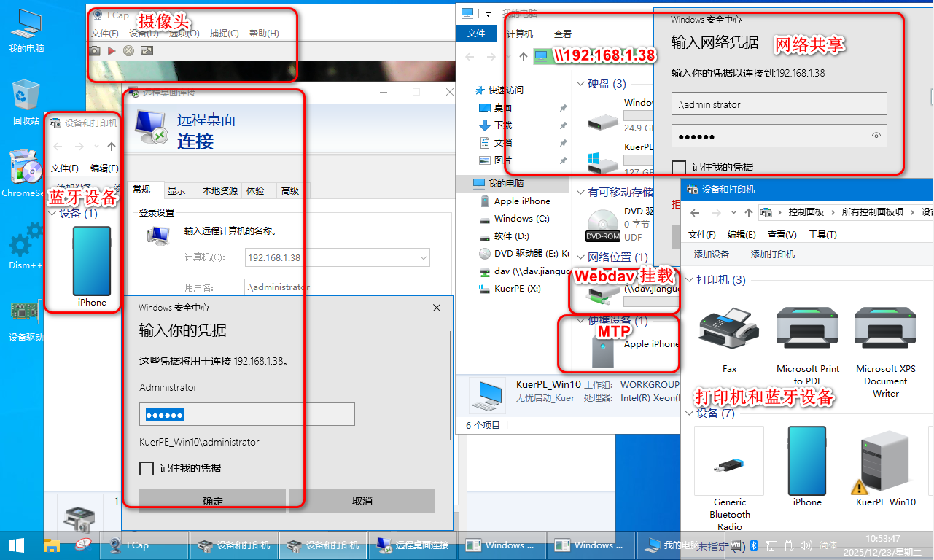Open the computer name dropdown in Remote Desktop
934x560 pixels.
tap(423, 257)
